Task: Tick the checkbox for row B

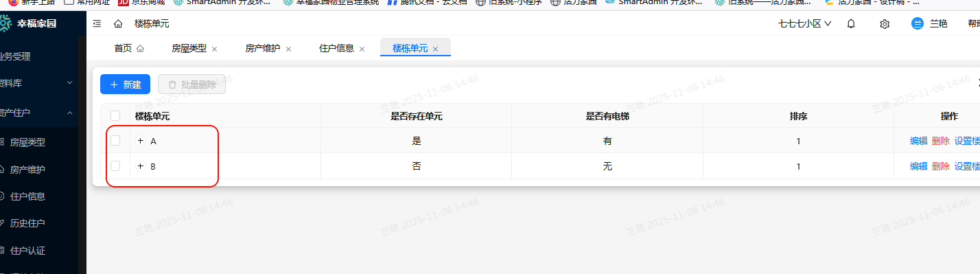Action: pyautogui.click(x=115, y=166)
